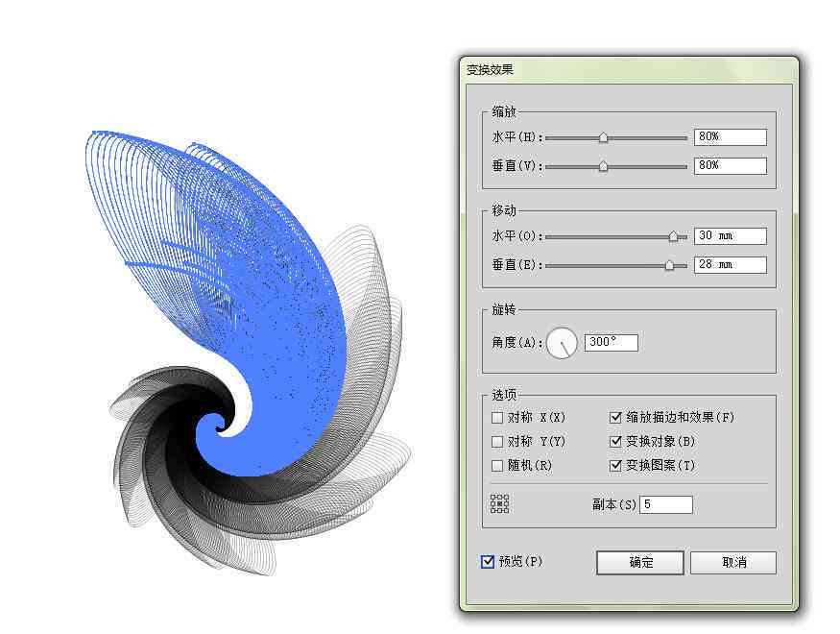
Task: Click the 缩放 group label
Action: (504, 111)
